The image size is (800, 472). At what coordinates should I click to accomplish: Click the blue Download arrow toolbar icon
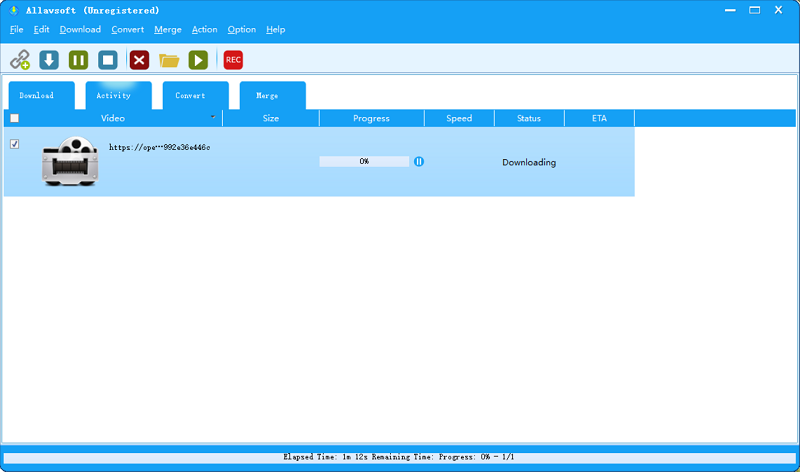point(49,60)
